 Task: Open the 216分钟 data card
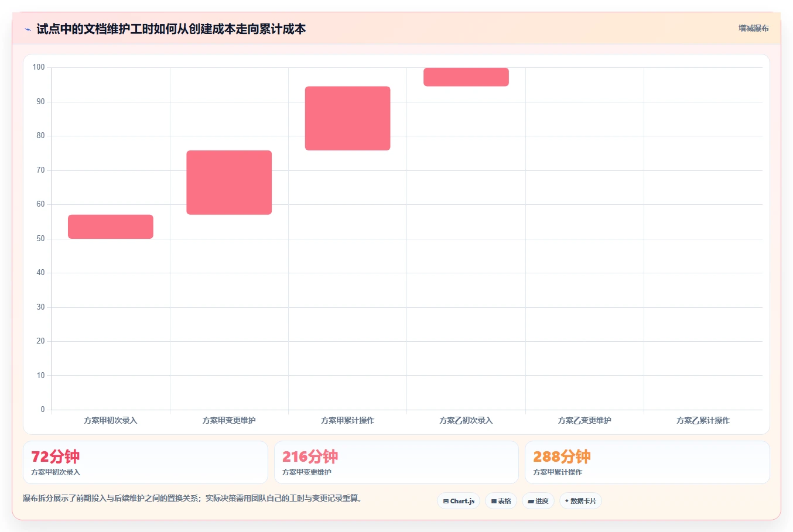(x=396, y=462)
